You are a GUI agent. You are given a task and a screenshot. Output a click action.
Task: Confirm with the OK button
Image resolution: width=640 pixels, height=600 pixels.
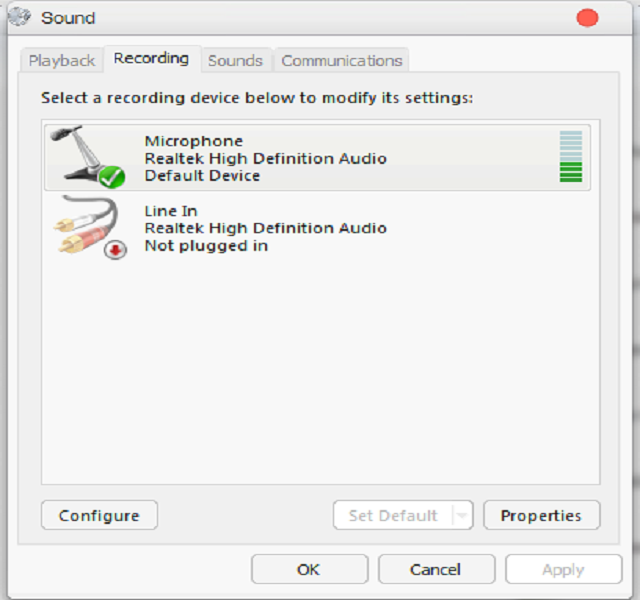308,569
